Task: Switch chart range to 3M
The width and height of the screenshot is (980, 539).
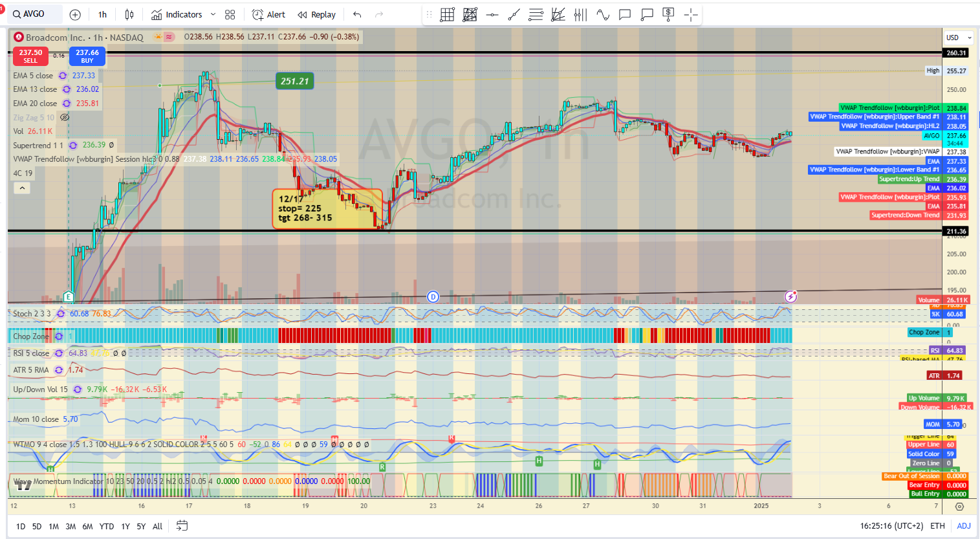Action: point(71,526)
